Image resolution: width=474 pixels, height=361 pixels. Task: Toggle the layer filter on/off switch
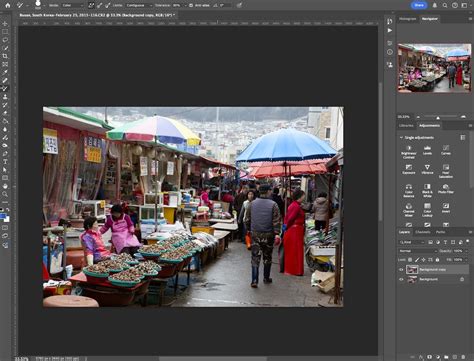[x=468, y=241]
